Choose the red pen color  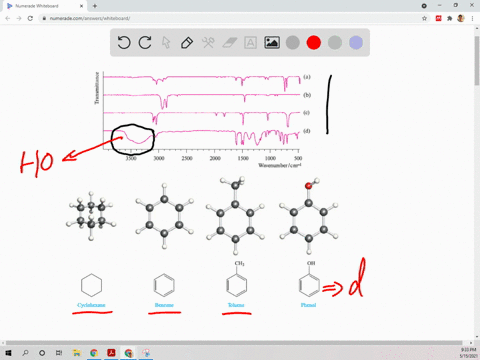(x=314, y=43)
